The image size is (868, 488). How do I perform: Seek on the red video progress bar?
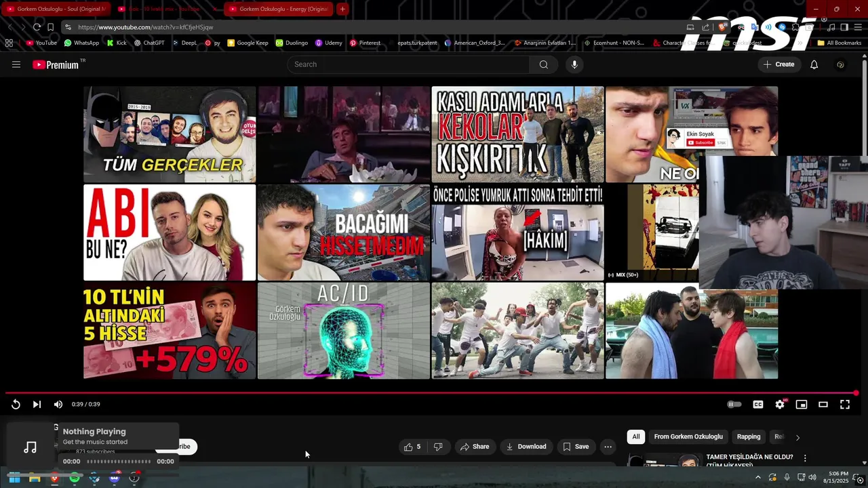[x=431, y=393]
